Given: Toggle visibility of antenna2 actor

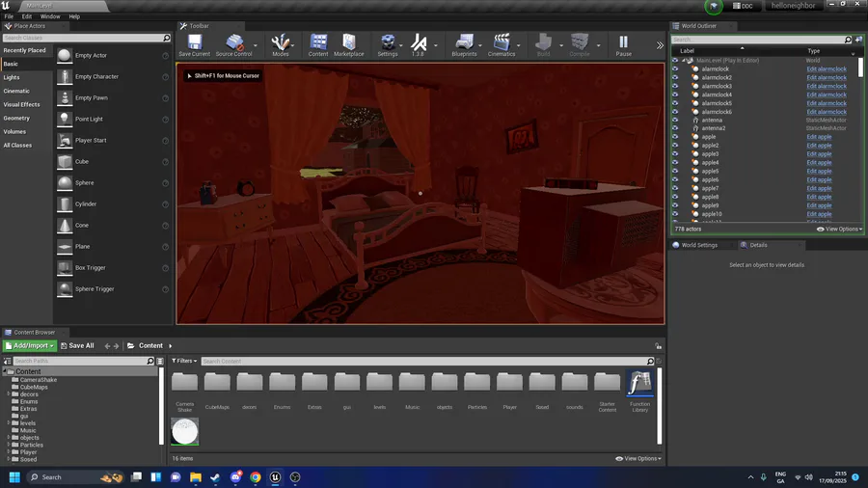Looking at the screenshot, I should tap(675, 128).
